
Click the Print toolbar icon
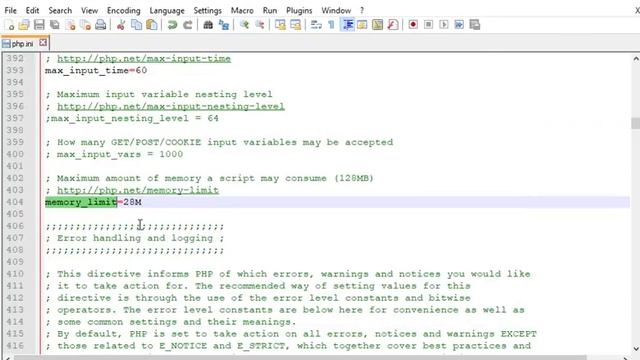coord(100,25)
